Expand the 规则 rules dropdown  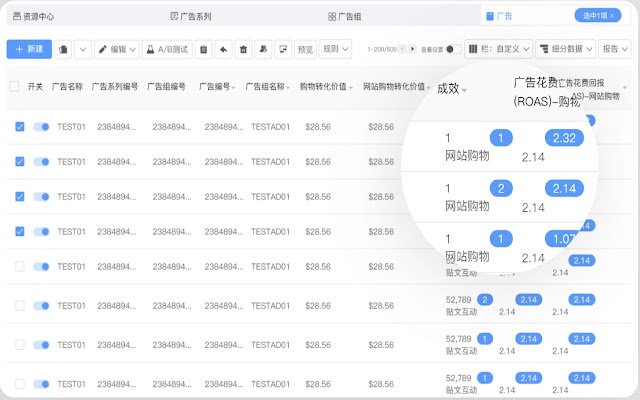point(335,49)
